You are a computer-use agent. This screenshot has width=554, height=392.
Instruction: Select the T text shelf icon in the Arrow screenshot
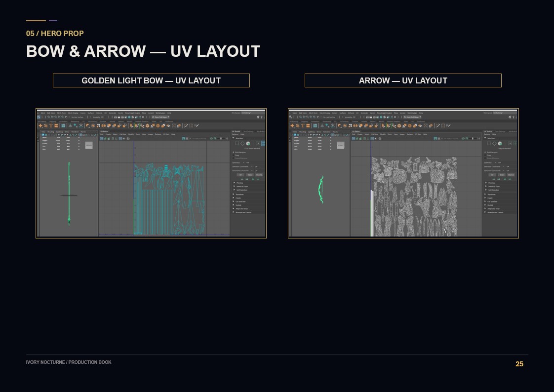pos(303,126)
